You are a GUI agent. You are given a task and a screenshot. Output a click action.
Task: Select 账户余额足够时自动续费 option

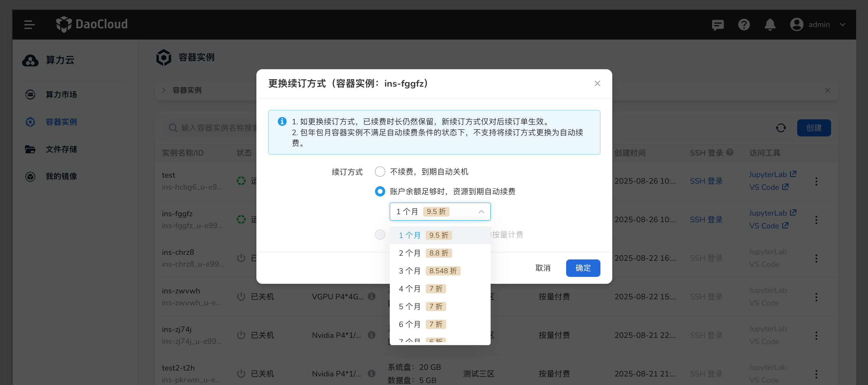(x=380, y=191)
